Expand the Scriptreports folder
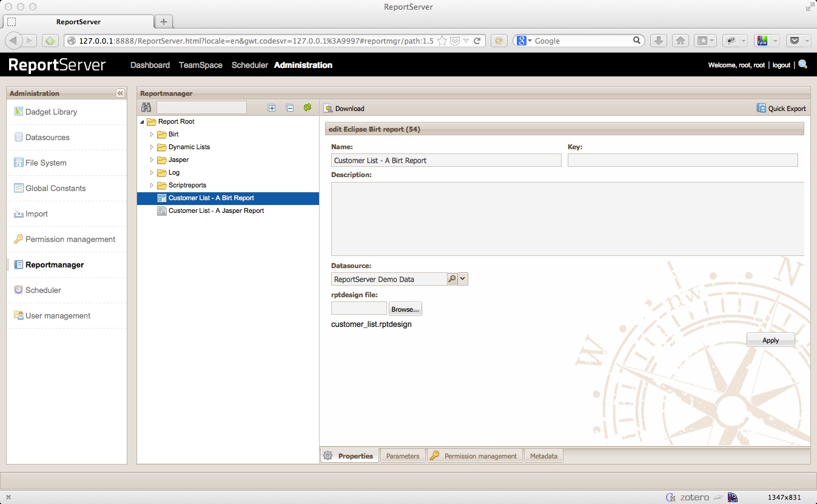 (x=152, y=185)
